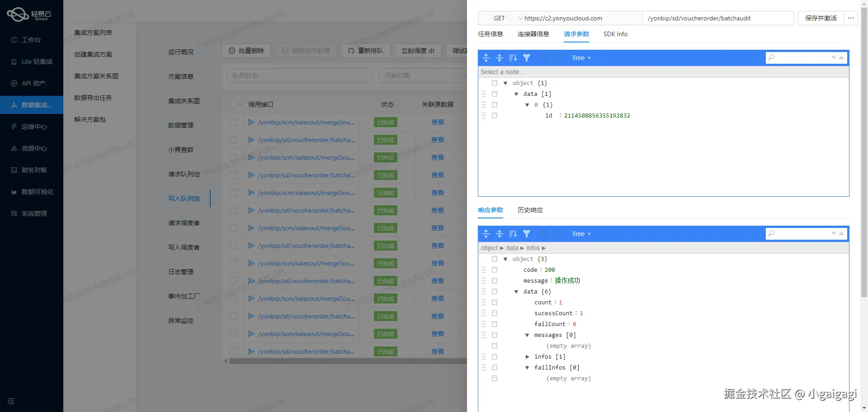The height and width of the screenshot is (412, 868).
Task: Open 集成方案列表 menu item
Action: click(x=93, y=33)
